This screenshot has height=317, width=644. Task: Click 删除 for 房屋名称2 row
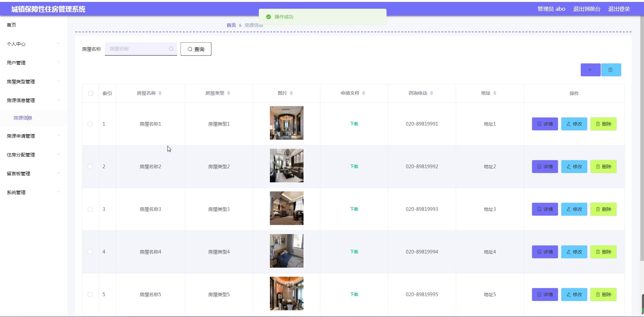click(603, 167)
